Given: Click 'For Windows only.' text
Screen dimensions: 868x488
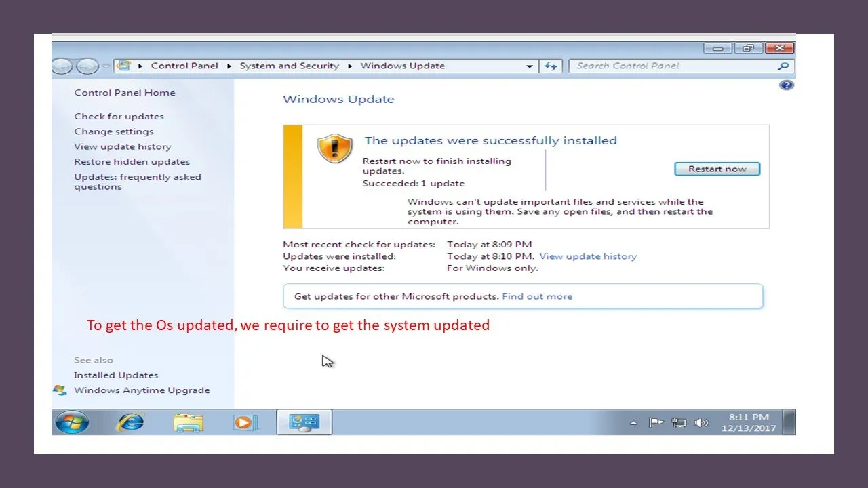Looking at the screenshot, I should click(492, 268).
